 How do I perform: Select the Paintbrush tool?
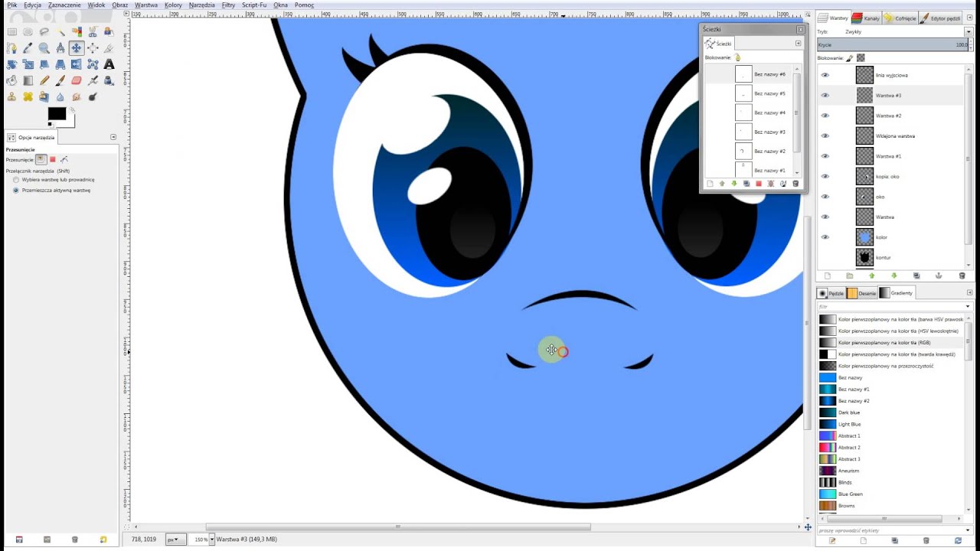click(60, 80)
